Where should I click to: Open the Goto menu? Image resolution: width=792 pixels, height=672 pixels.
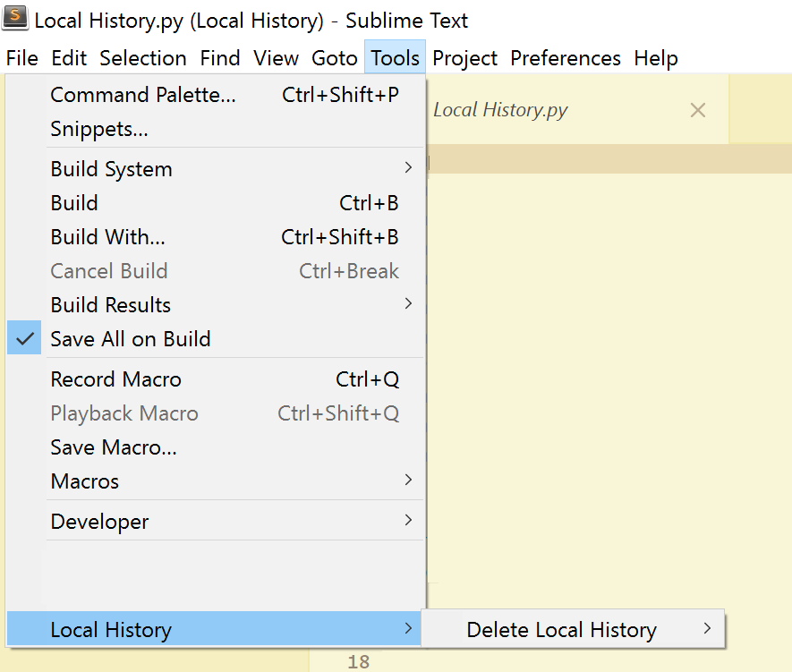pos(335,58)
